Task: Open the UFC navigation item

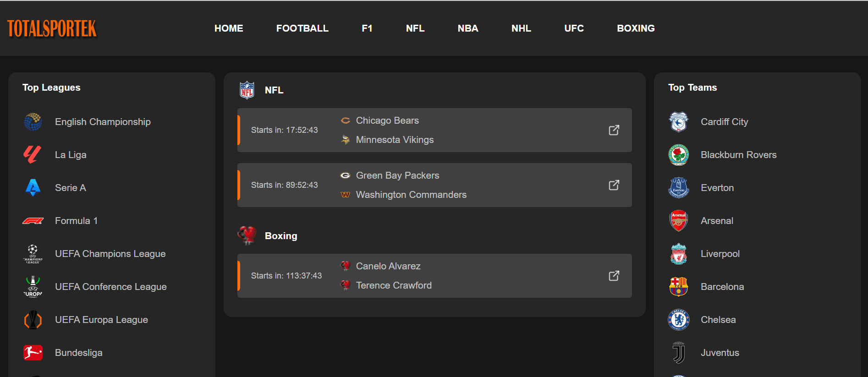Action: pyautogui.click(x=574, y=28)
